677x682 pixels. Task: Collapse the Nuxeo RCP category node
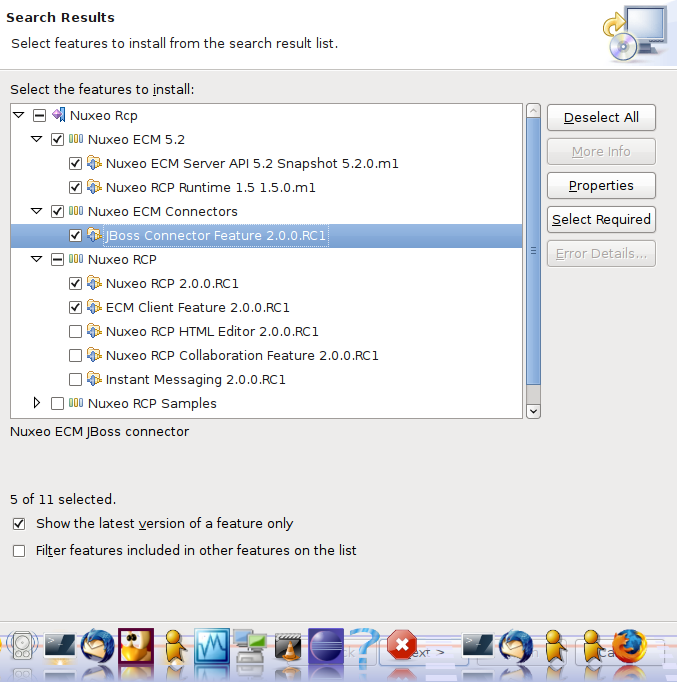[x=37, y=259]
